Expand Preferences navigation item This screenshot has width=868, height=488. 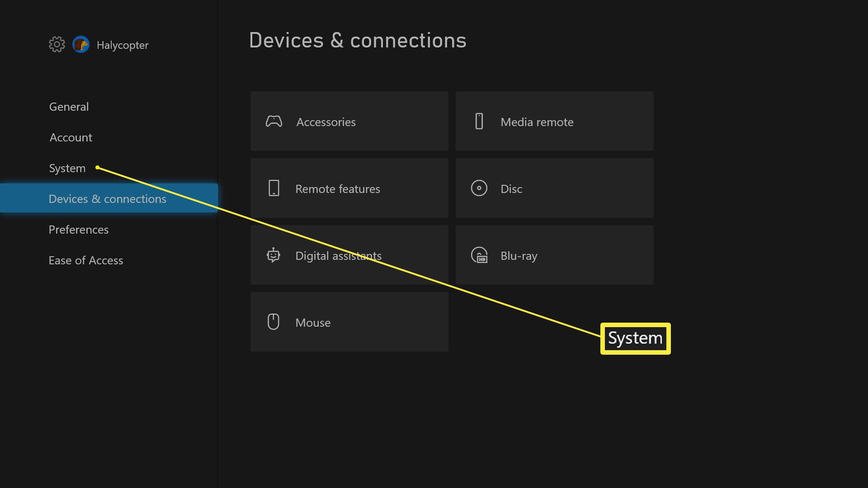(79, 229)
